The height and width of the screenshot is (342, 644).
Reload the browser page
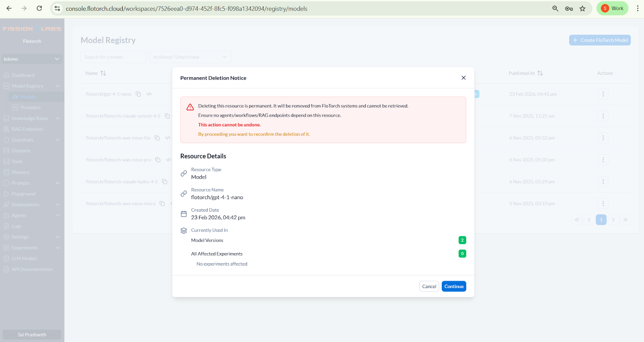(39, 8)
